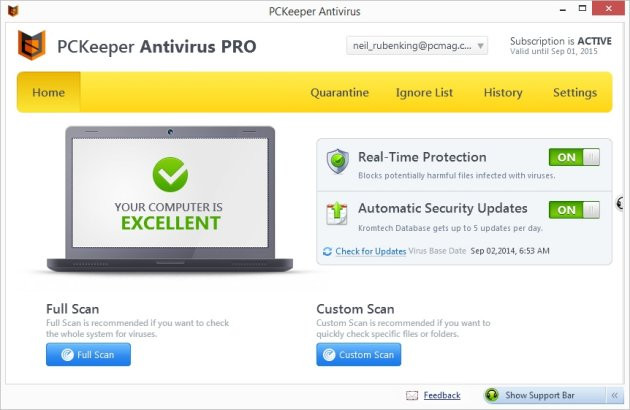Click the 'Automatic Security Updates' heading
The height and width of the screenshot is (410, 630).
(x=443, y=208)
